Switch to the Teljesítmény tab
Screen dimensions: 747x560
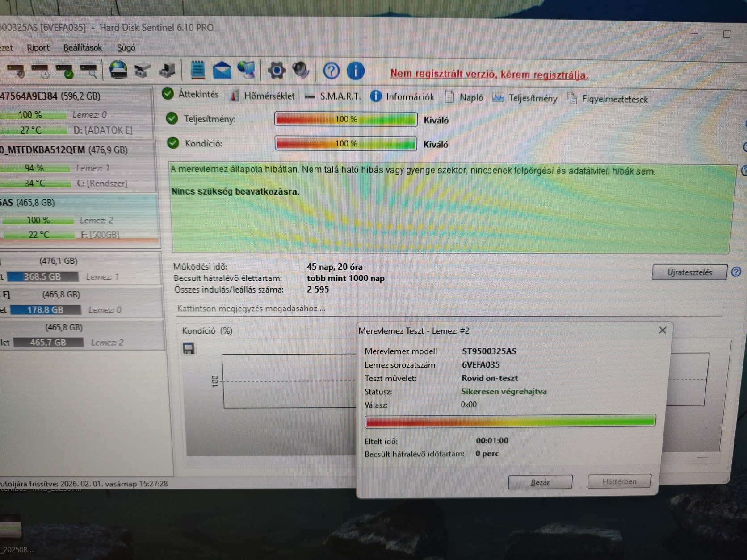525,98
